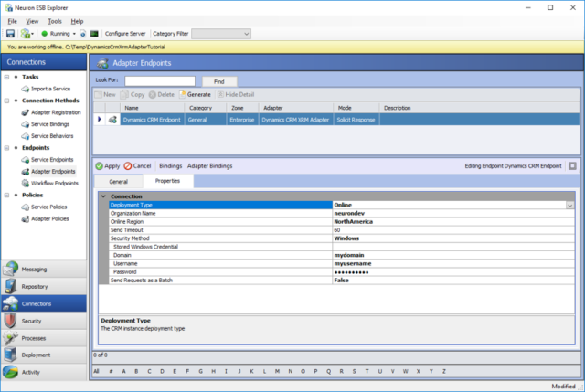
Task: Click the Apply green check icon
Action: [x=100, y=166]
